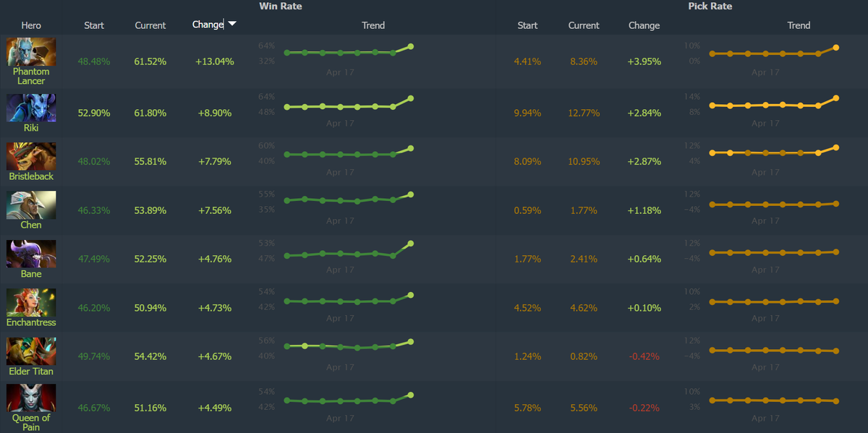Sort by win rate Start column

pyautogui.click(x=94, y=25)
